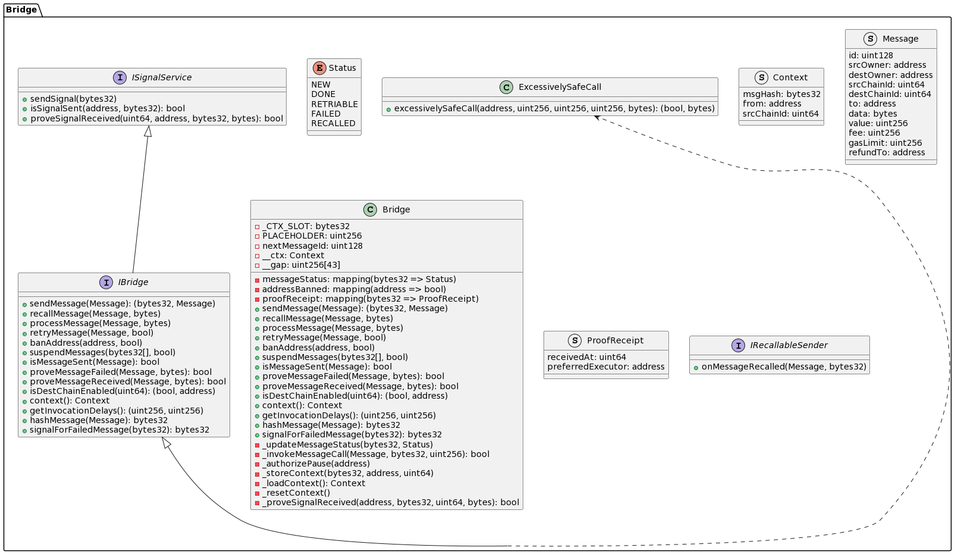This screenshot has width=980, height=554.
Task: Select 'gasLimit: uint256' in Message
Action: click(x=885, y=143)
